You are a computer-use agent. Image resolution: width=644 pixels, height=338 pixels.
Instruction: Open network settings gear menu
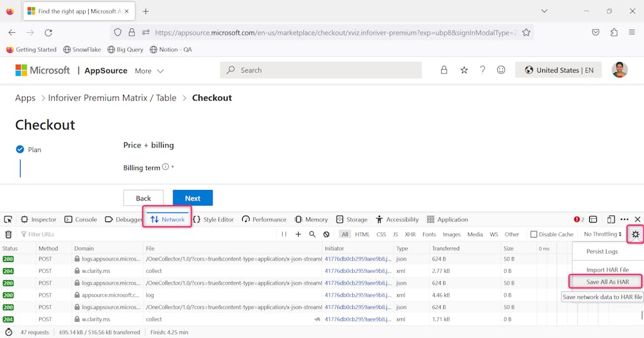[x=636, y=234]
